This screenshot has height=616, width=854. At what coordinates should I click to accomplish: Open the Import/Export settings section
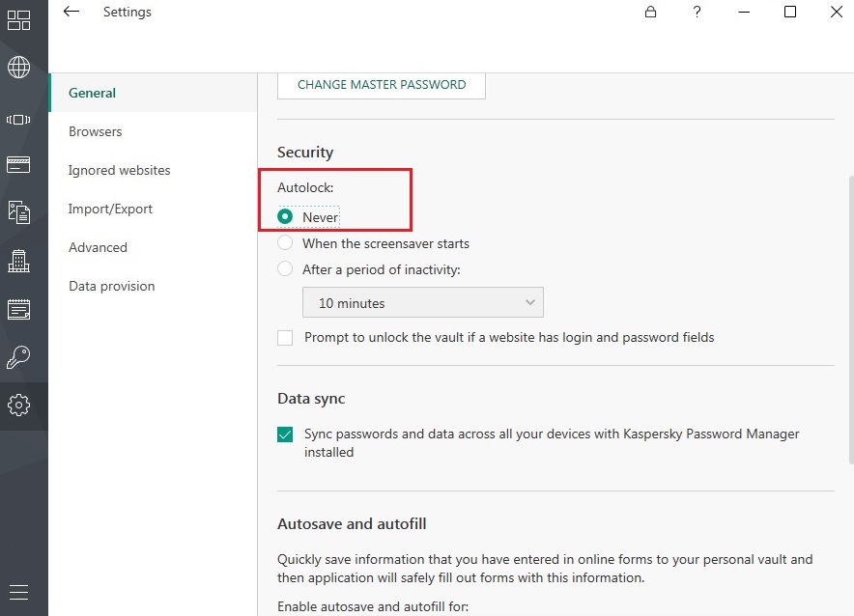click(x=110, y=209)
